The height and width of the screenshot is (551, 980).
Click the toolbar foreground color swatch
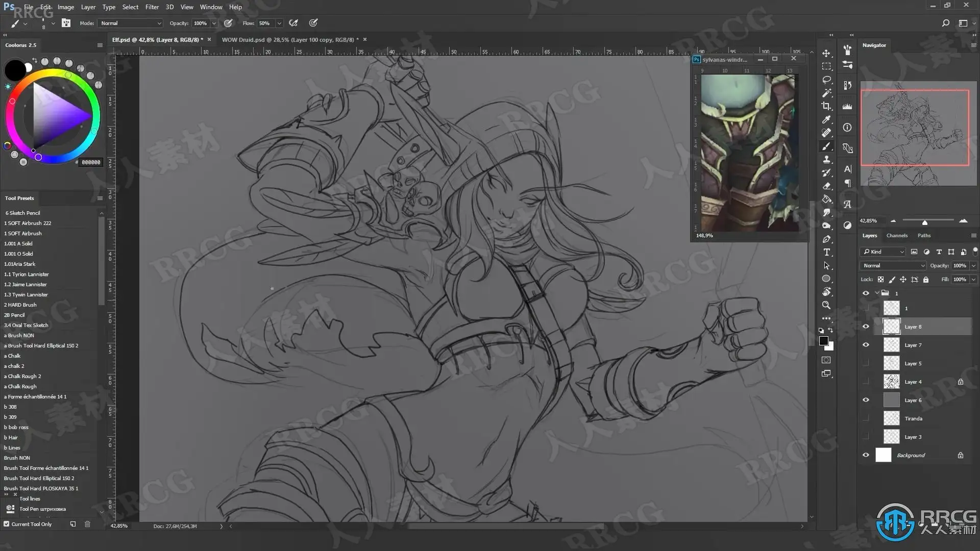coord(823,341)
